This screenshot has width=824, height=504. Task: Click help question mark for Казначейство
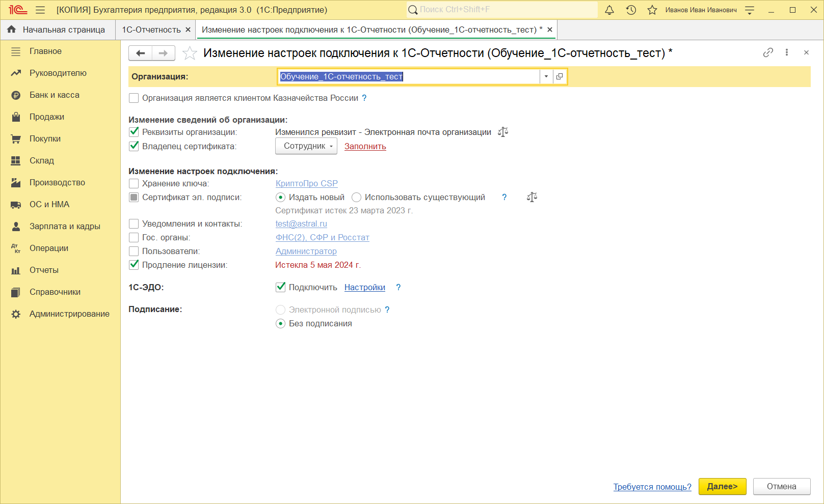[x=364, y=98]
